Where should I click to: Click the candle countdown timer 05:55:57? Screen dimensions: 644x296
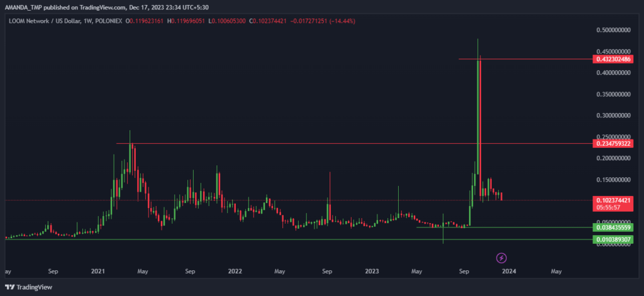pyautogui.click(x=608, y=207)
